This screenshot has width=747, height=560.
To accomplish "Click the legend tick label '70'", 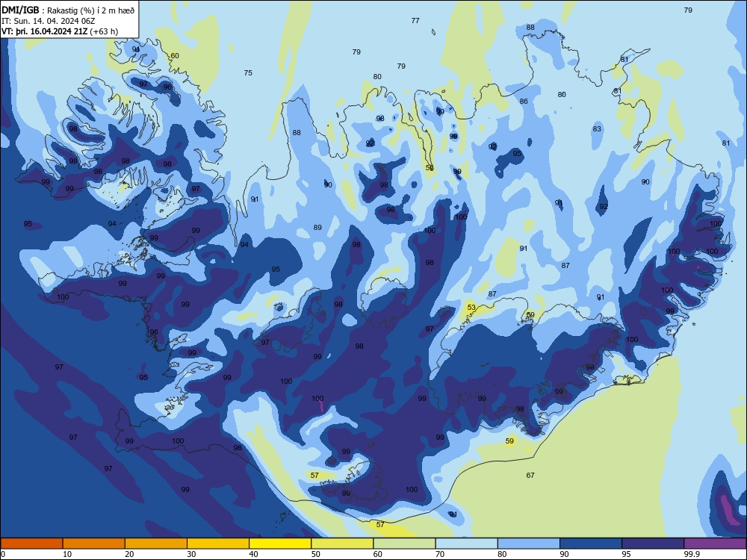I will coord(440,554).
